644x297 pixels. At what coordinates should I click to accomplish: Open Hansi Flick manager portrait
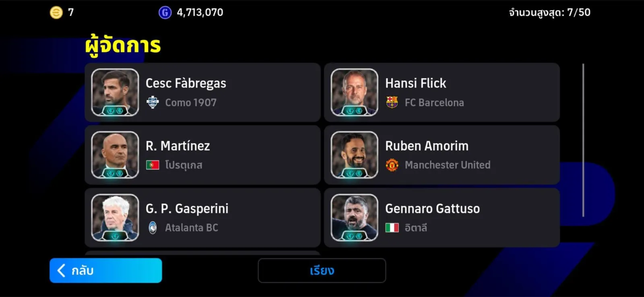[x=355, y=93]
